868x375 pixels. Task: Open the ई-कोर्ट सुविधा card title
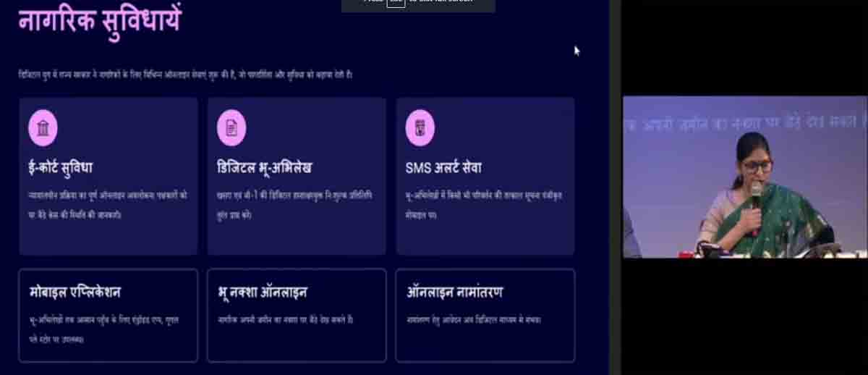click(61, 168)
